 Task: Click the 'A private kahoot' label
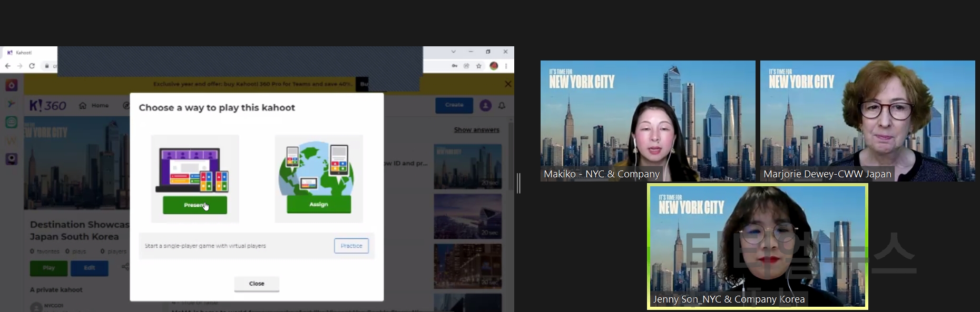56,290
